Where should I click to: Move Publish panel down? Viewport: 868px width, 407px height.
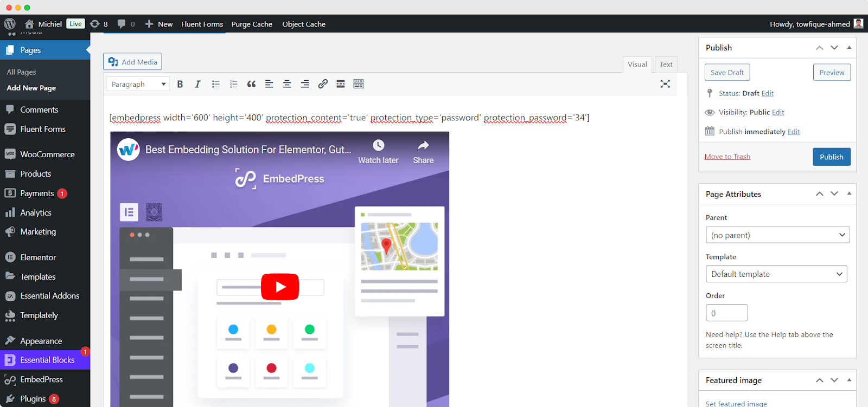834,48
